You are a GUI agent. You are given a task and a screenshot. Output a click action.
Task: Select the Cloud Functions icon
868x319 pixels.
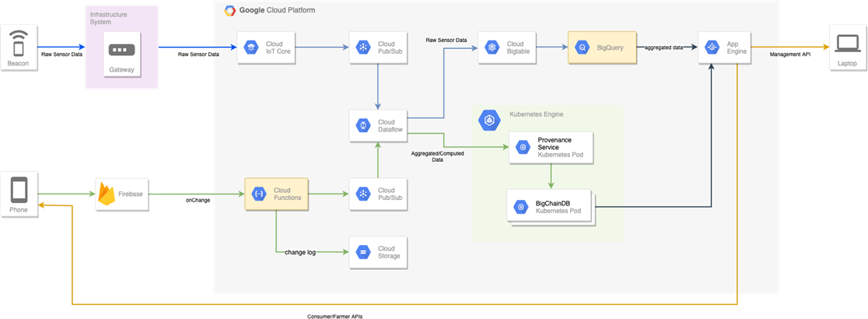pyautogui.click(x=259, y=194)
